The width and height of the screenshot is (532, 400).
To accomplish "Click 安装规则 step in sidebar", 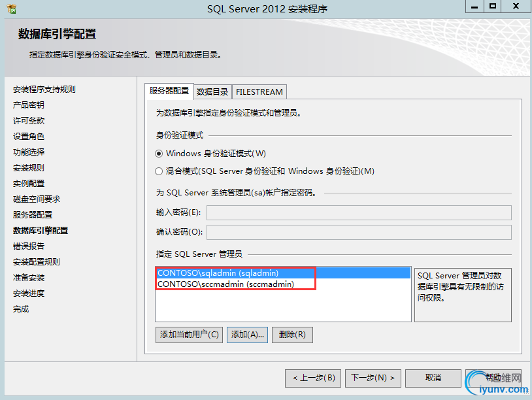I will pos(29,168).
